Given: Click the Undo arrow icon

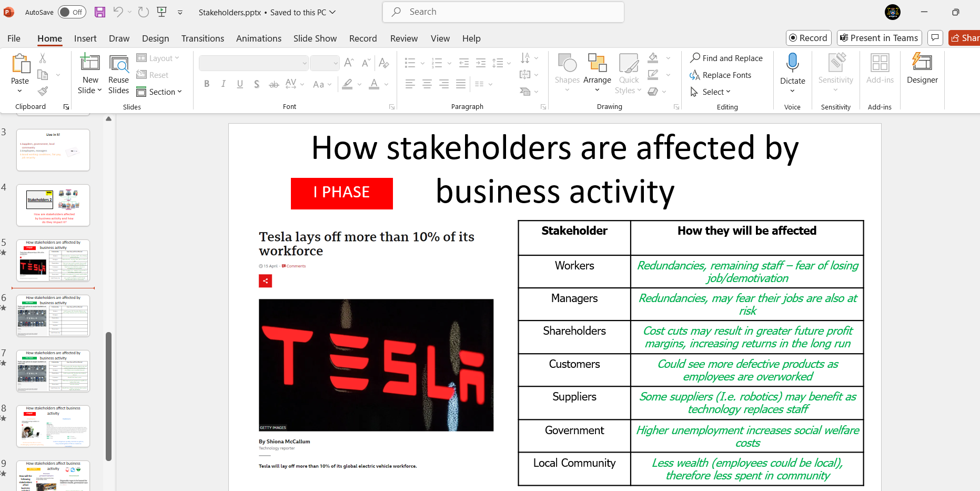Looking at the screenshot, I should tap(118, 12).
